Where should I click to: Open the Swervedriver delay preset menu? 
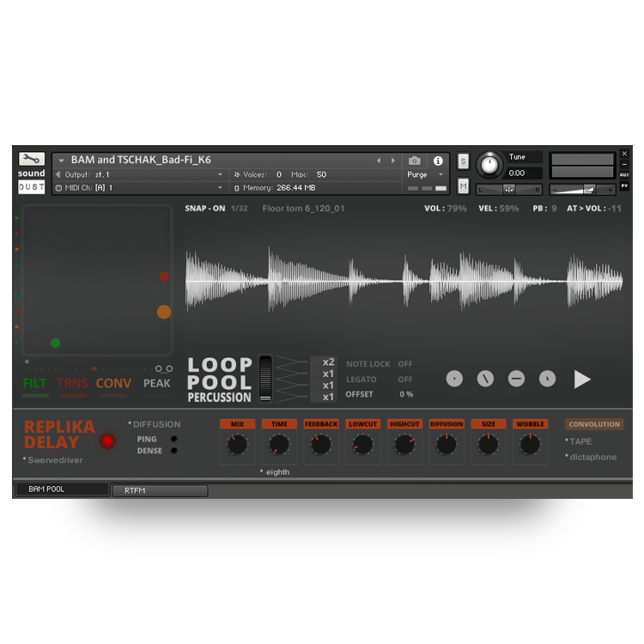(53, 460)
